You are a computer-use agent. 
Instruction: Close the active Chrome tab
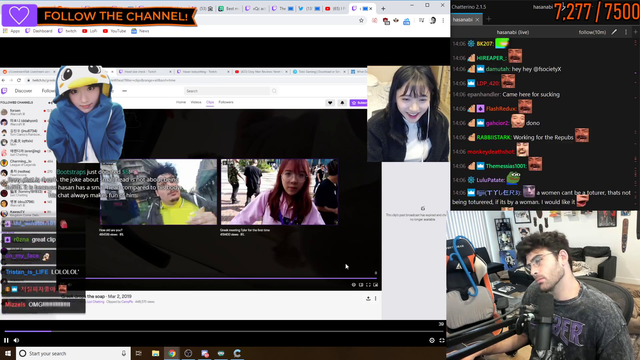point(371,9)
